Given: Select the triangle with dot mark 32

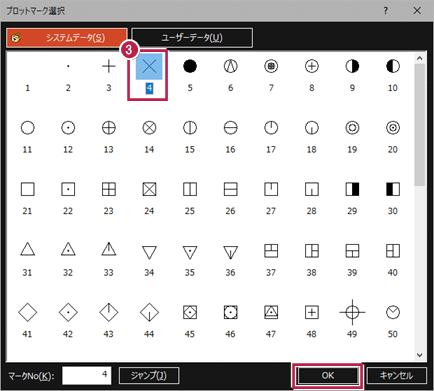Looking at the screenshot, I should (68, 249).
